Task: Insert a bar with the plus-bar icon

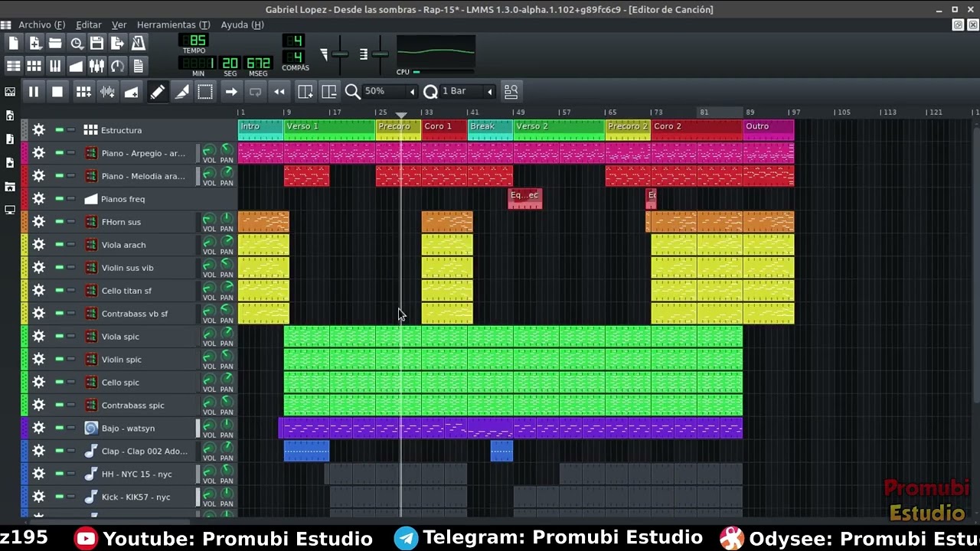Action: point(305,92)
